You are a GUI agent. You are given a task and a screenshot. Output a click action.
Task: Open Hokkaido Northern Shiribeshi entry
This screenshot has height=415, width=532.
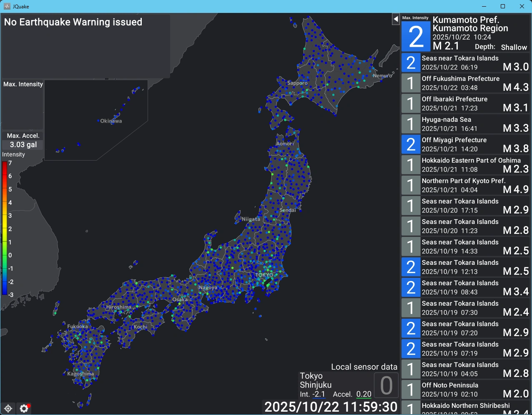(x=465, y=407)
